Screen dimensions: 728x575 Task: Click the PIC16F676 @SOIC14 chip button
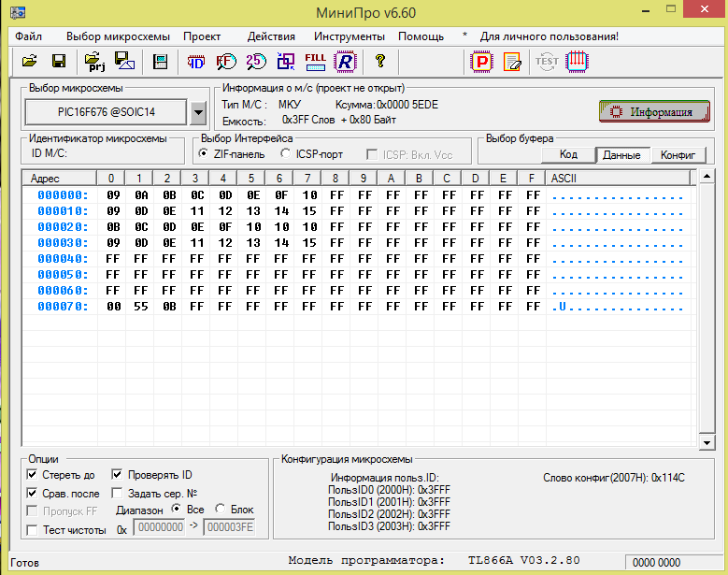click(x=106, y=113)
